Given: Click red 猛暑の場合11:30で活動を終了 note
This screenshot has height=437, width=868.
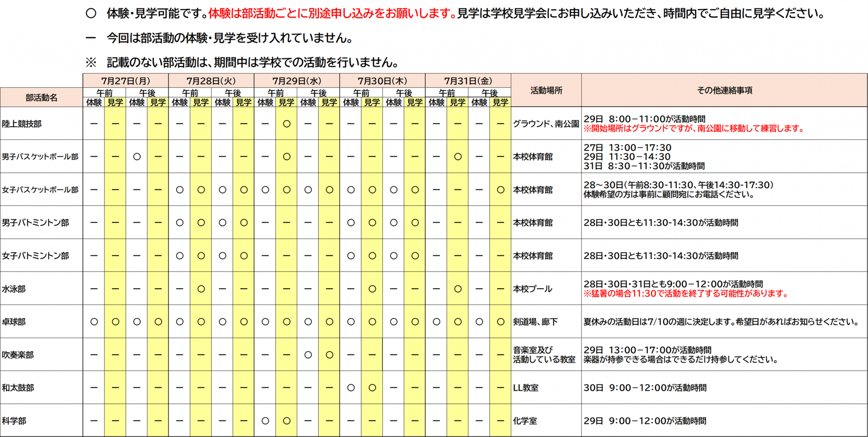Looking at the screenshot, I should 686,293.
